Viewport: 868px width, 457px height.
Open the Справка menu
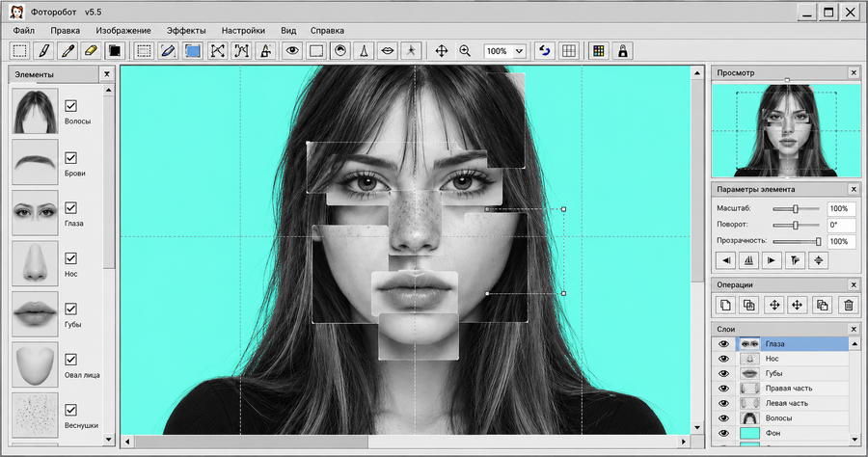coord(327,31)
